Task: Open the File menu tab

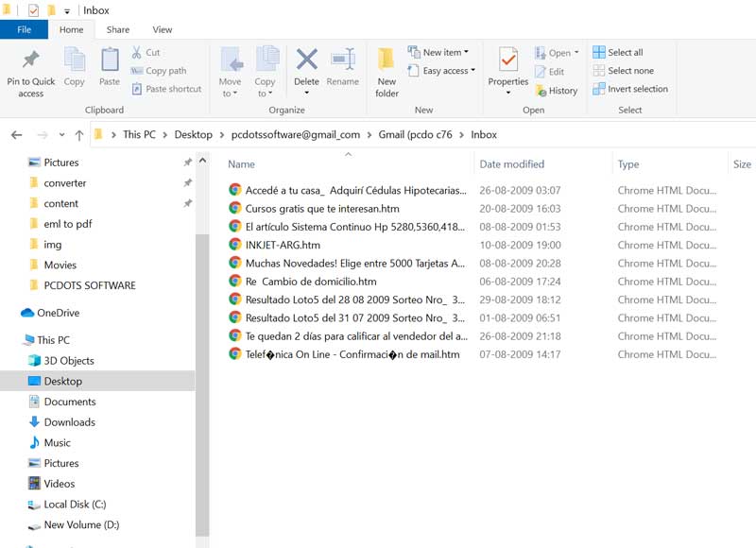Action: coord(24,29)
